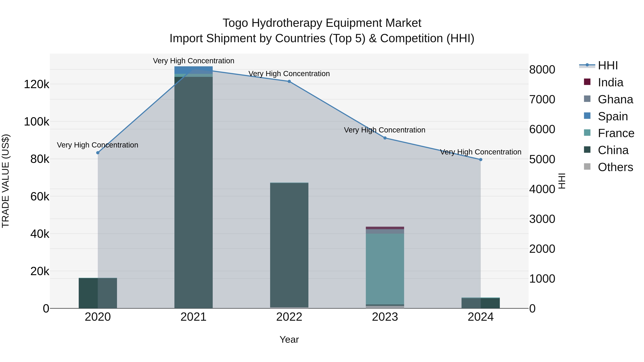Click 2023 Very High Concentration annotation
The width and height of the screenshot is (644, 362).
pyautogui.click(x=384, y=130)
